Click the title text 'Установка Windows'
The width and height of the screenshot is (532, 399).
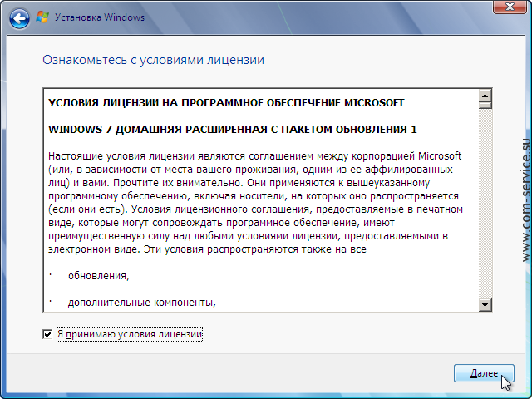tap(100, 17)
